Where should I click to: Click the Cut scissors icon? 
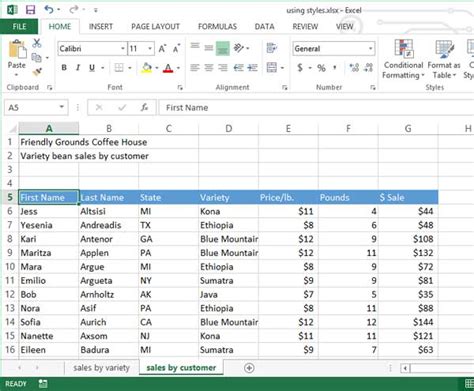coord(37,43)
